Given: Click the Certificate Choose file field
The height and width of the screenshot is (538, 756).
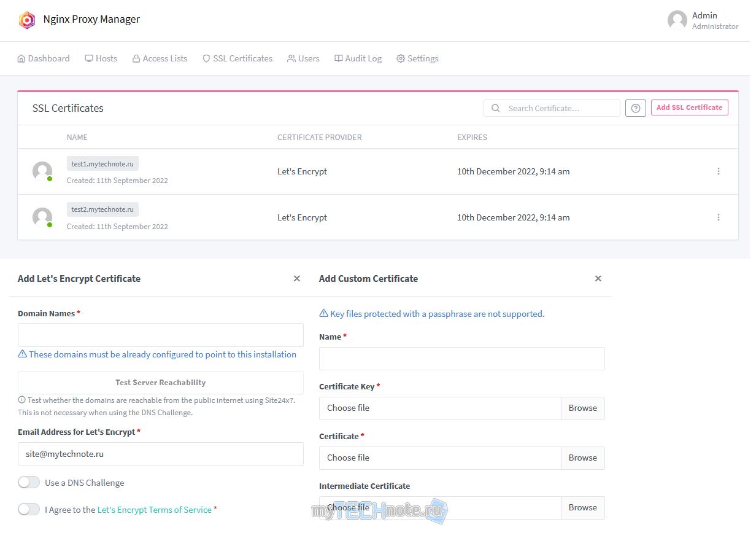Looking at the screenshot, I should click(440, 458).
